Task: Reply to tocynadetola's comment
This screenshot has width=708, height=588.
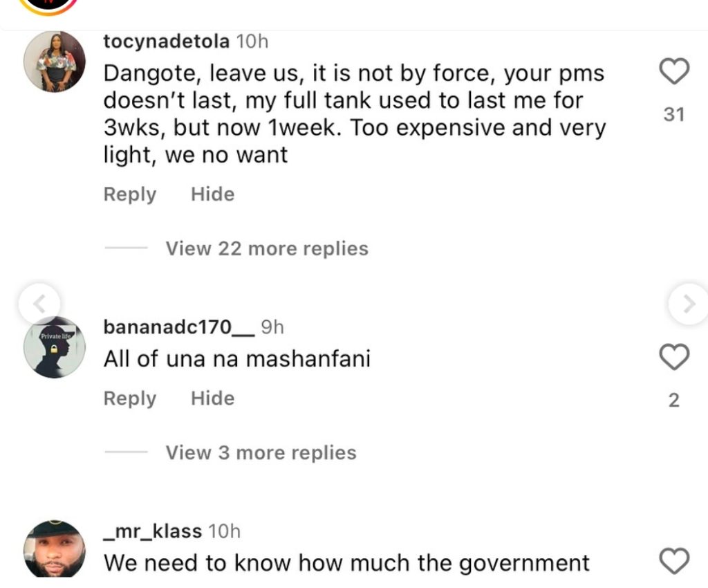Action: point(130,194)
